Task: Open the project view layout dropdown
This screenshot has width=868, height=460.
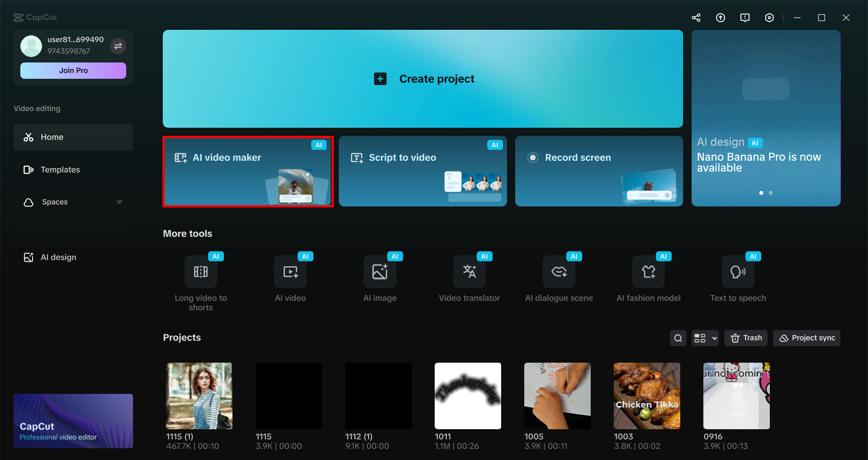Action: click(705, 338)
